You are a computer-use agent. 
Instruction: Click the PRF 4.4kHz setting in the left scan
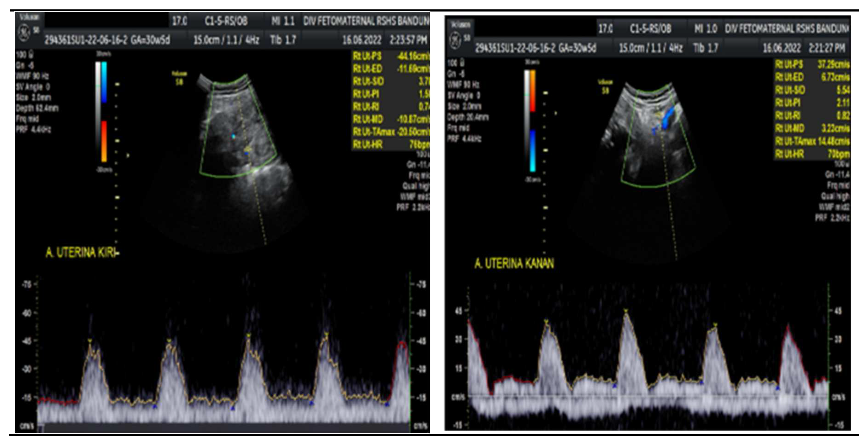33,130
